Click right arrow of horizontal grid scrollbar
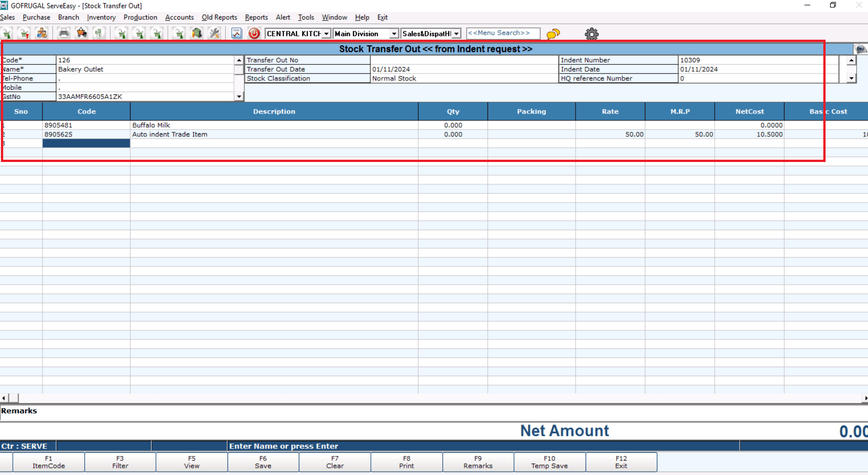 [865, 398]
